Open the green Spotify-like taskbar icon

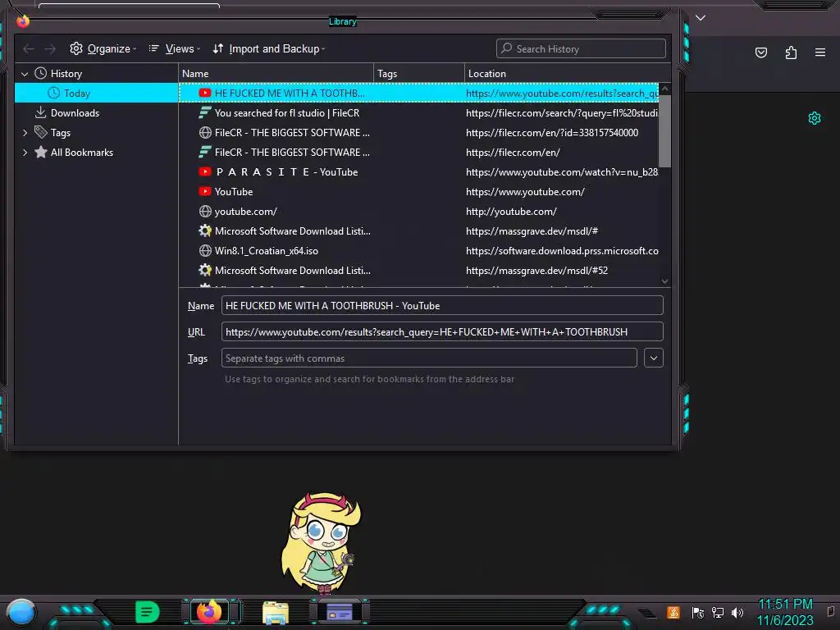pyautogui.click(x=148, y=612)
